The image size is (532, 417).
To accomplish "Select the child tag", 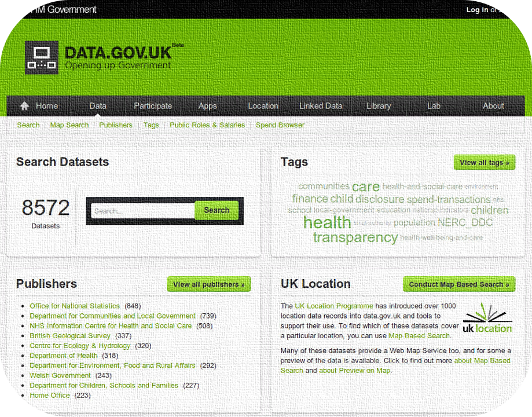I will 342,198.
